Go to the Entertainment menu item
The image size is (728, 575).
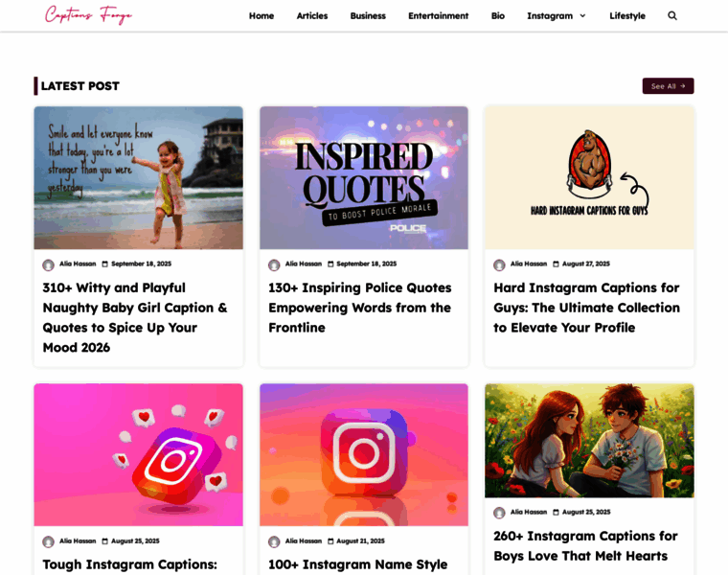tap(439, 15)
